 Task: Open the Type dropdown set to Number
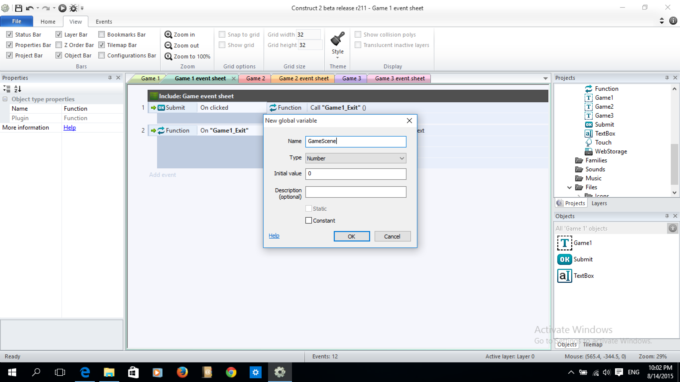(356, 158)
